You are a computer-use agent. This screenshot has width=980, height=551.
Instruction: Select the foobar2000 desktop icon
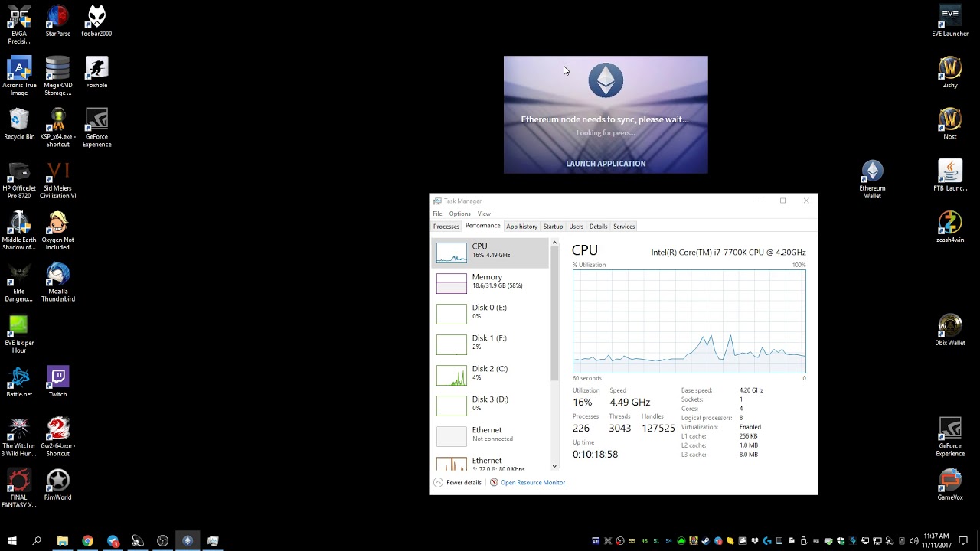[96, 21]
